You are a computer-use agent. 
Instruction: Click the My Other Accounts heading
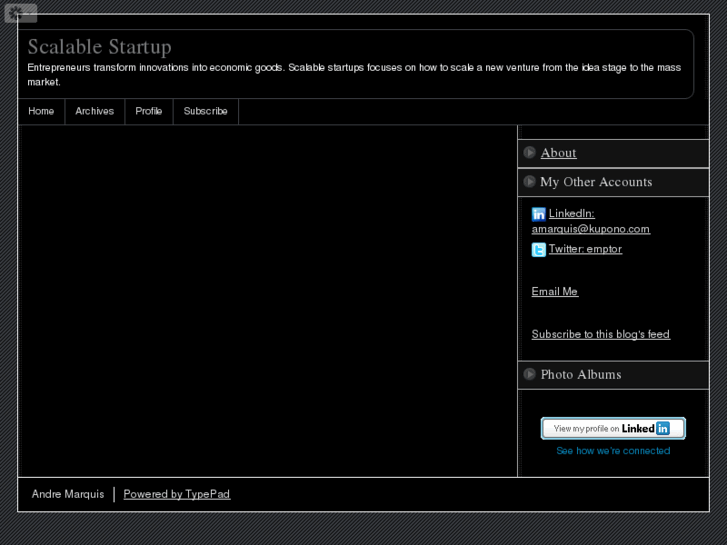point(596,182)
